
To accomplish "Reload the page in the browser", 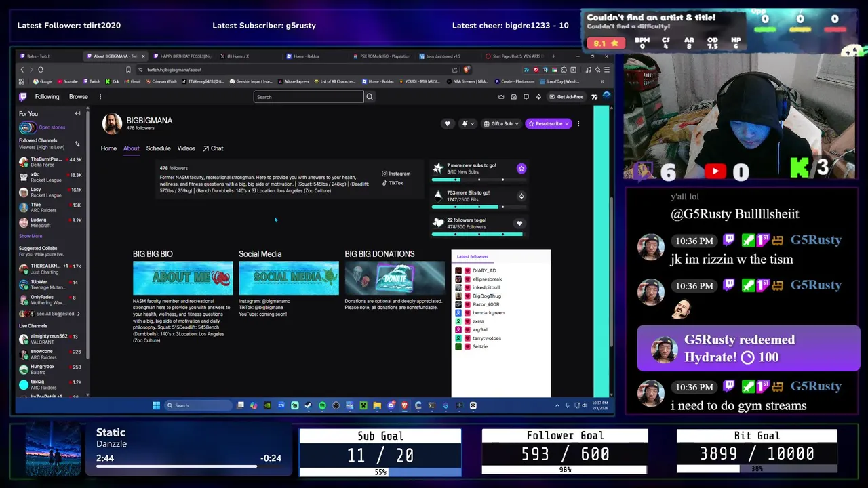I will 41,70.
